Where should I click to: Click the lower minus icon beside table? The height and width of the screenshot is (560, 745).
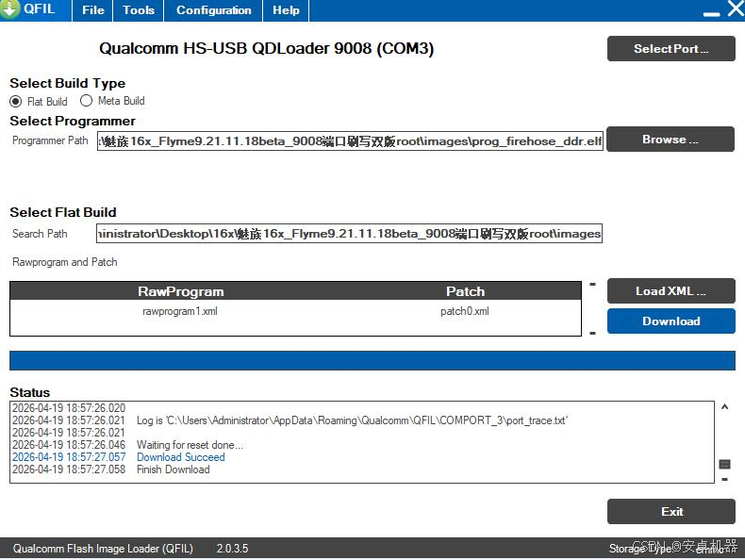coord(592,333)
